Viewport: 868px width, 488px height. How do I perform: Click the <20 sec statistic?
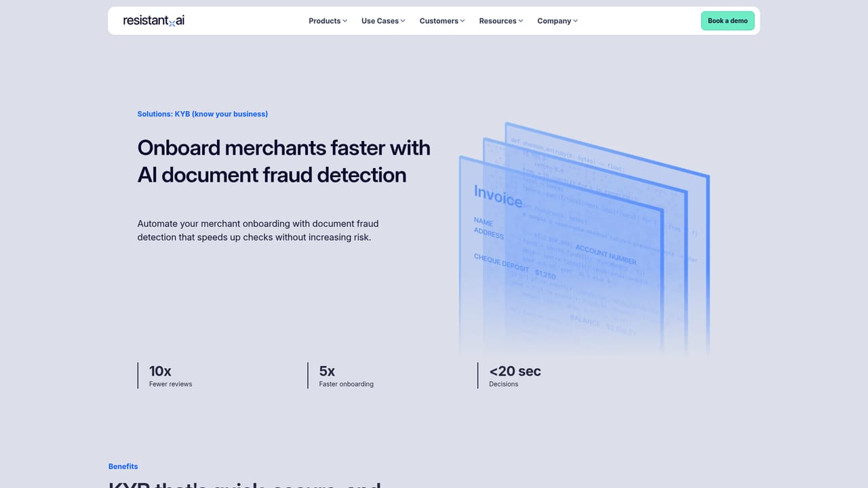pyautogui.click(x=515, y=371)
